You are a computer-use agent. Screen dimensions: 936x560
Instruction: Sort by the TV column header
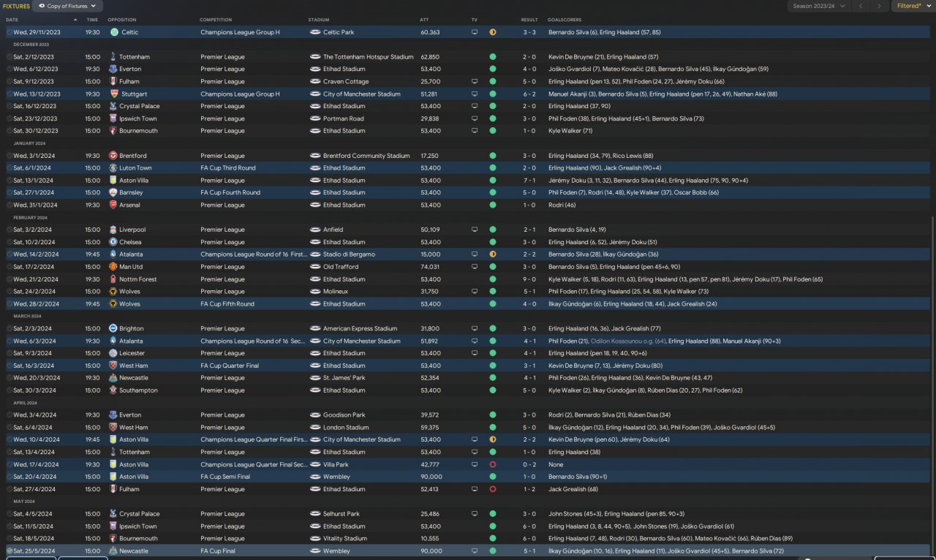point(474,20)
